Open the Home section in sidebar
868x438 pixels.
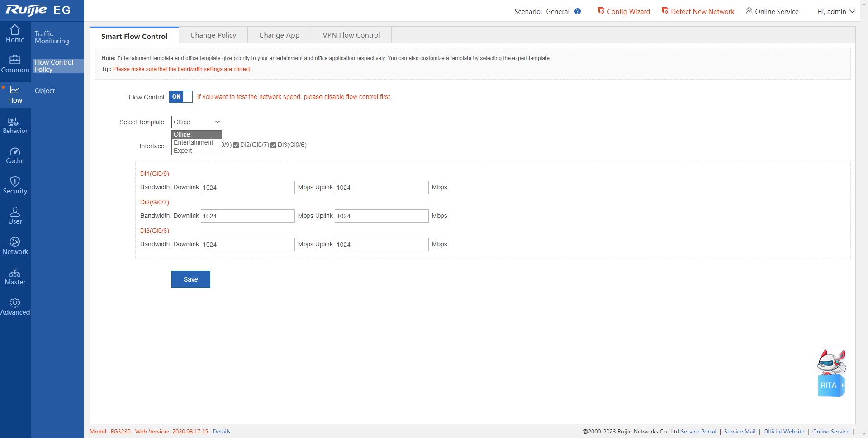15,34
